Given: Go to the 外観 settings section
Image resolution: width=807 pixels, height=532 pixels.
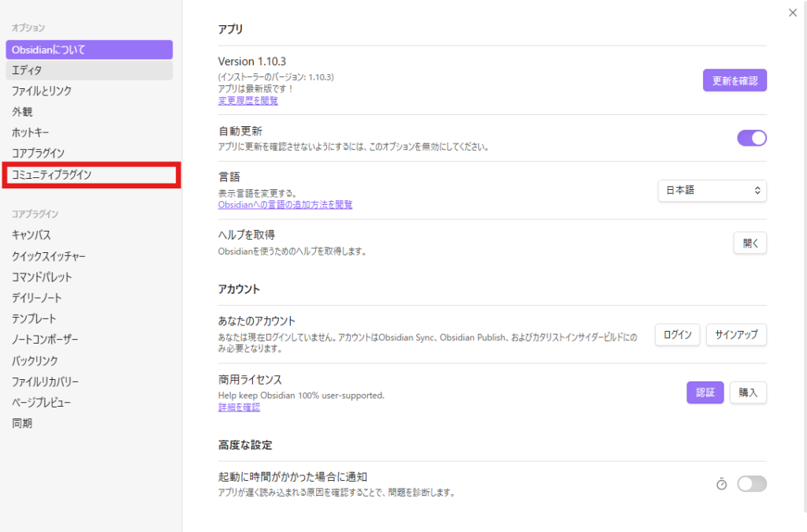Looking at the screenshot, I should (x=22, y=111).
